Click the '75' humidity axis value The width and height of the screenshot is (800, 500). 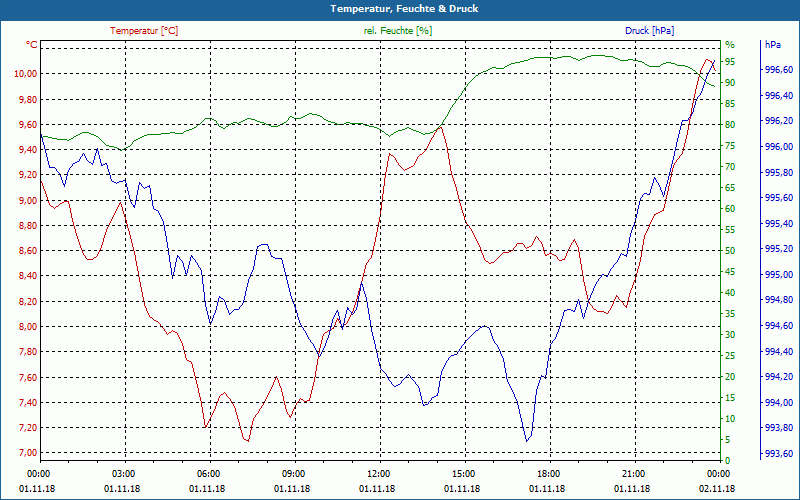click(x=730, y=146)
